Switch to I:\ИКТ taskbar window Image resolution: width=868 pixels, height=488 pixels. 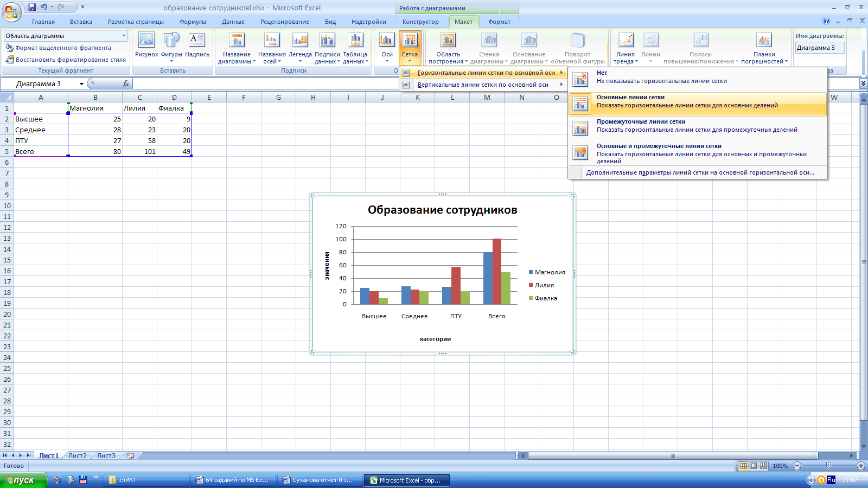(x=146, y=480)
